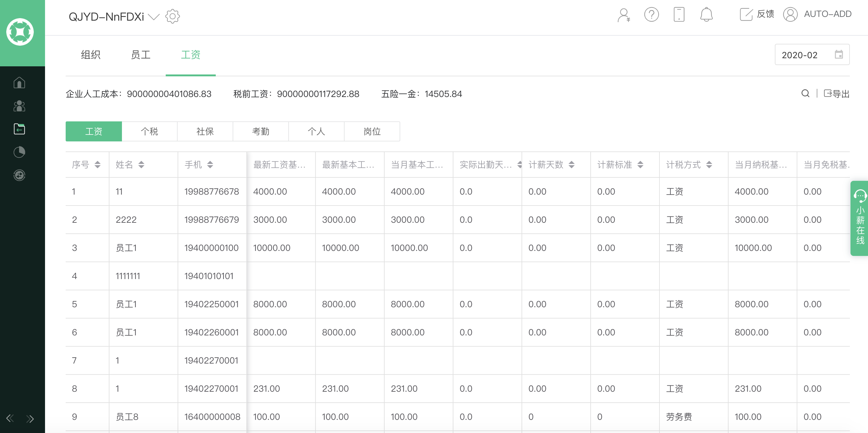The image size is (868, 433).
Task: Click phone number 19402260001
Action: (x=211, y=333)
